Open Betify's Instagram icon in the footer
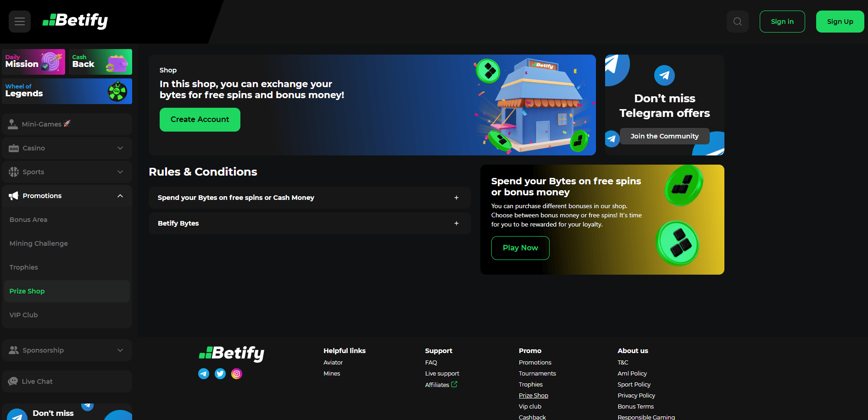The height and width of the screenshot is (420, 868). click(236, 373)
